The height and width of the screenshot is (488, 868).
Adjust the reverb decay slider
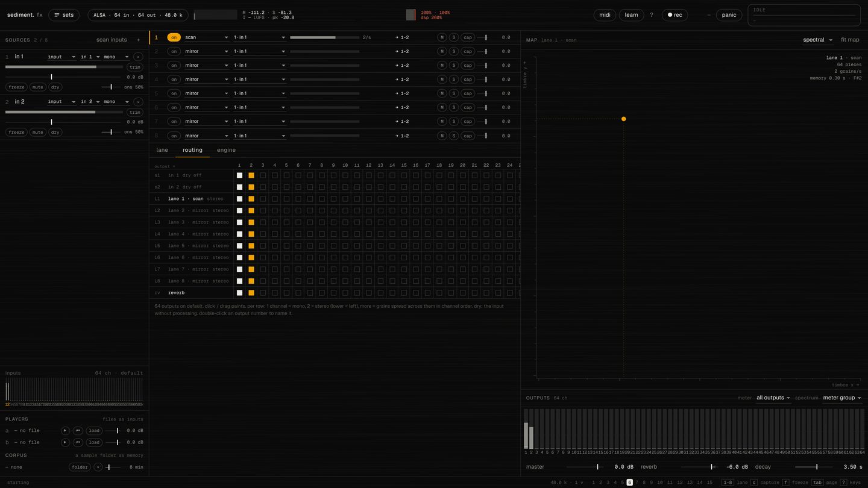pos(812,467)
